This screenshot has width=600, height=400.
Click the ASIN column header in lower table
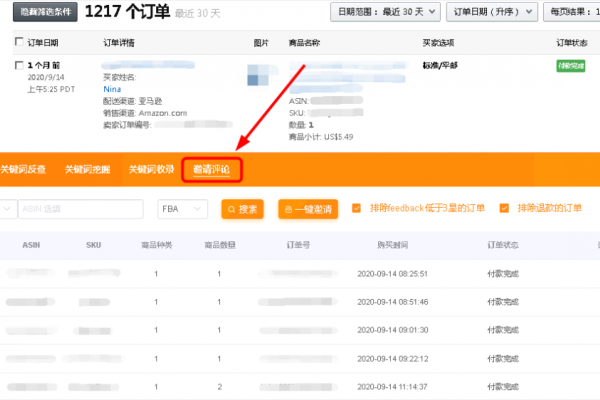[x=31, y=245]
